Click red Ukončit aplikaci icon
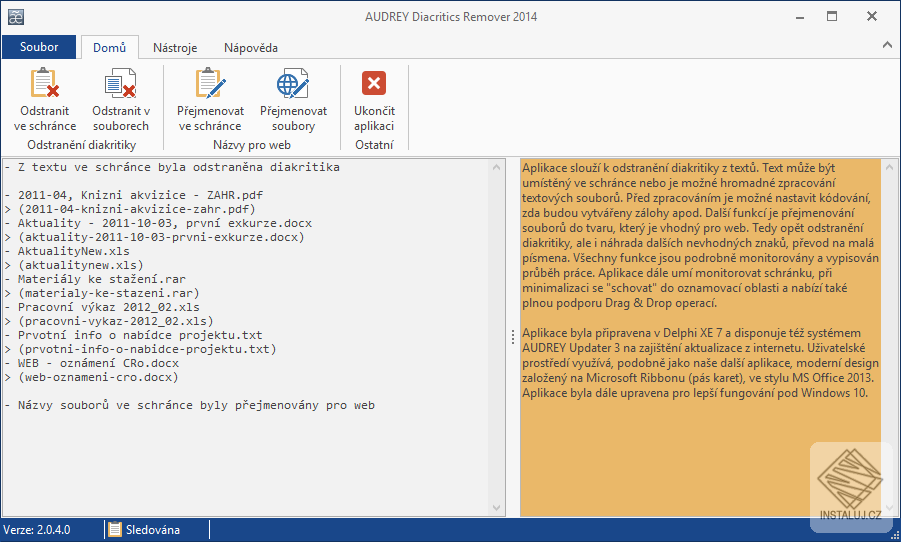Screen dimensions: 901x542 coord(374,83)
